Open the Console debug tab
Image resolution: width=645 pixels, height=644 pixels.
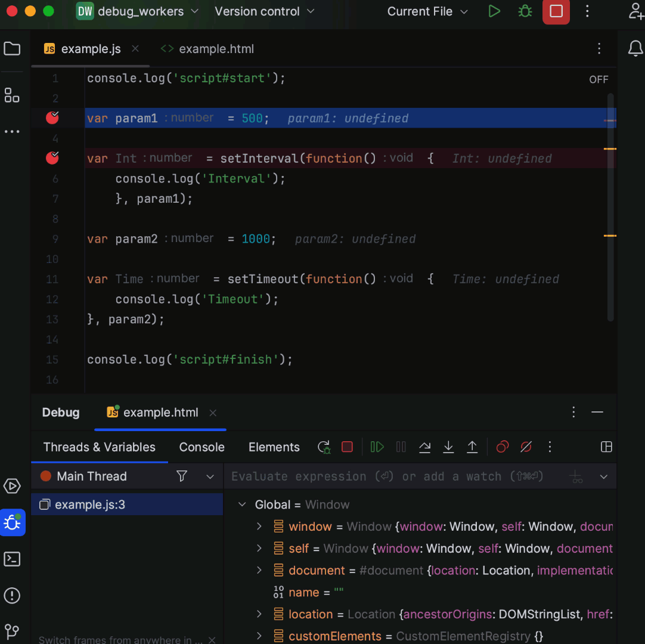pyautogui.click(x=201, y=447)
